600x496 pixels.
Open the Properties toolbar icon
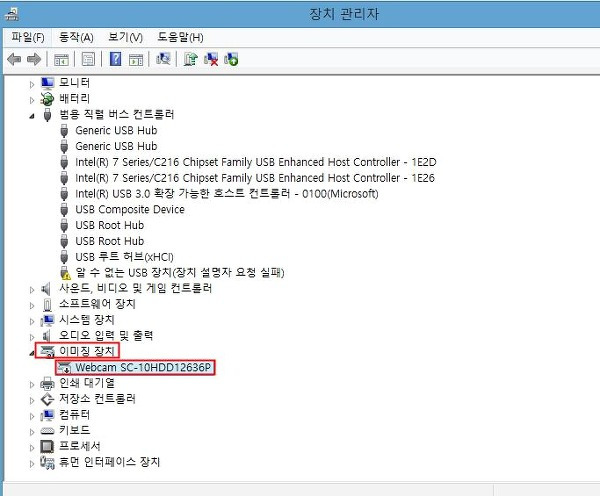click(x=88, y=59)
